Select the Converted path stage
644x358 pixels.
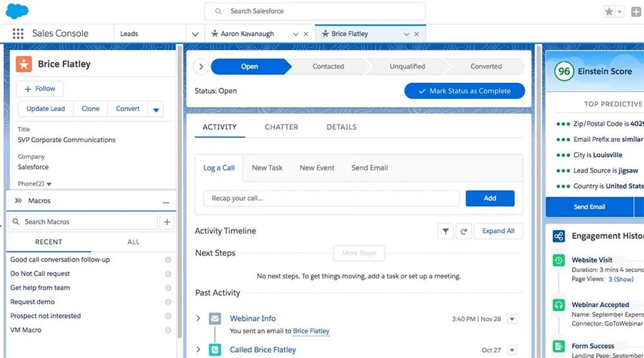pos(486,67)
